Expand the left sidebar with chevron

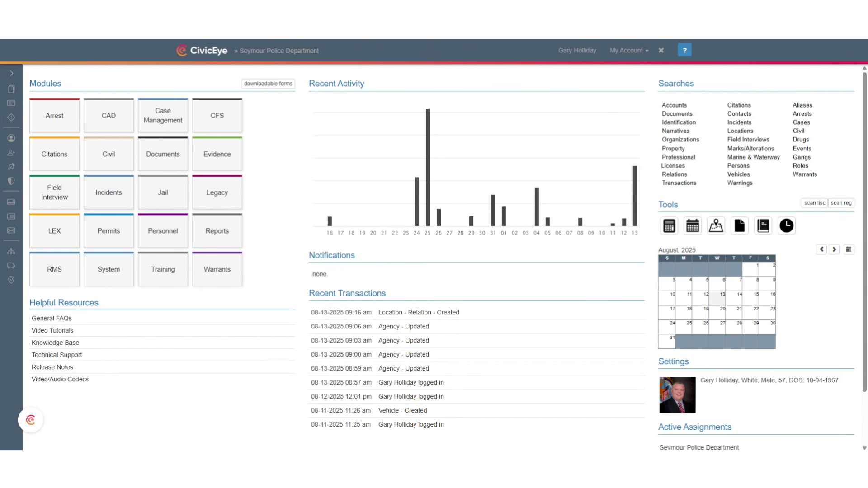pyautogui.click(x=11, y=73)
